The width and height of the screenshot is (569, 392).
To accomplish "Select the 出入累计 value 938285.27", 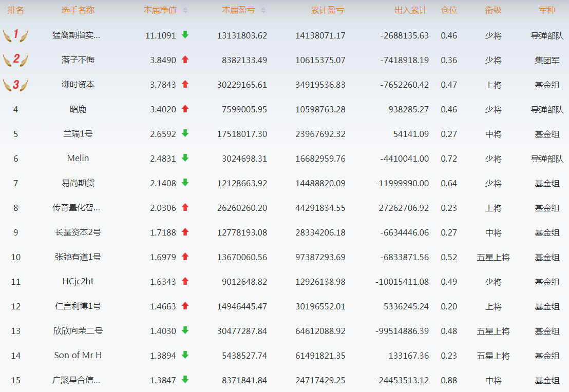I will [409, 109].
